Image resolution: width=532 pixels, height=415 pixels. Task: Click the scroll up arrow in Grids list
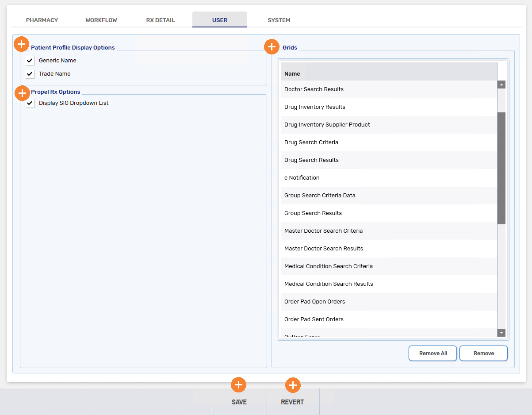point(501,85)
